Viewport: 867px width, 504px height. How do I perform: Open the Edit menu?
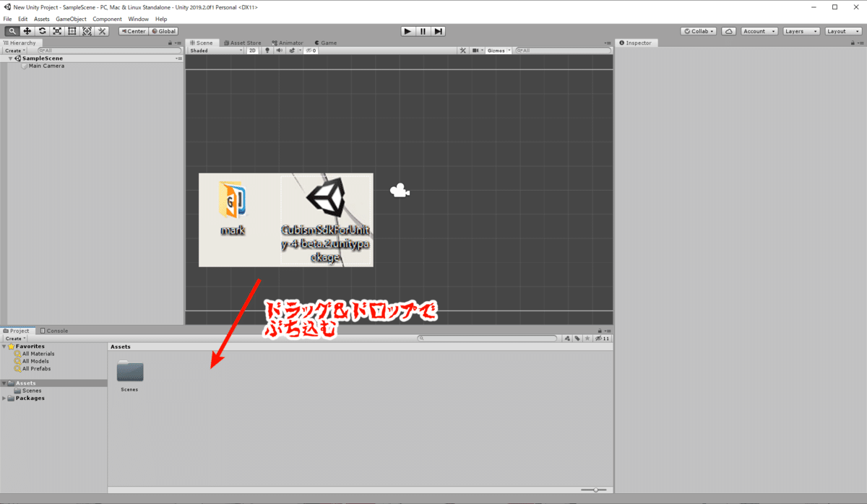tap(23, 19)
